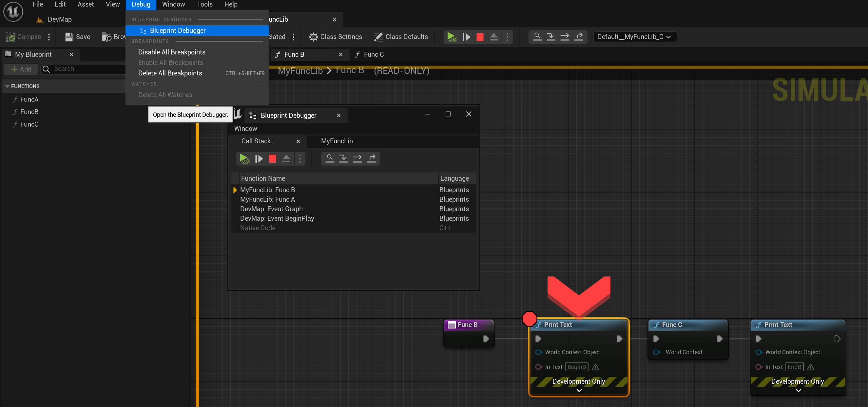Close the My Blueprint panel tab
The height and width of the screenshot is (407, 868).
pyautogui.click(x=71, y=54)
